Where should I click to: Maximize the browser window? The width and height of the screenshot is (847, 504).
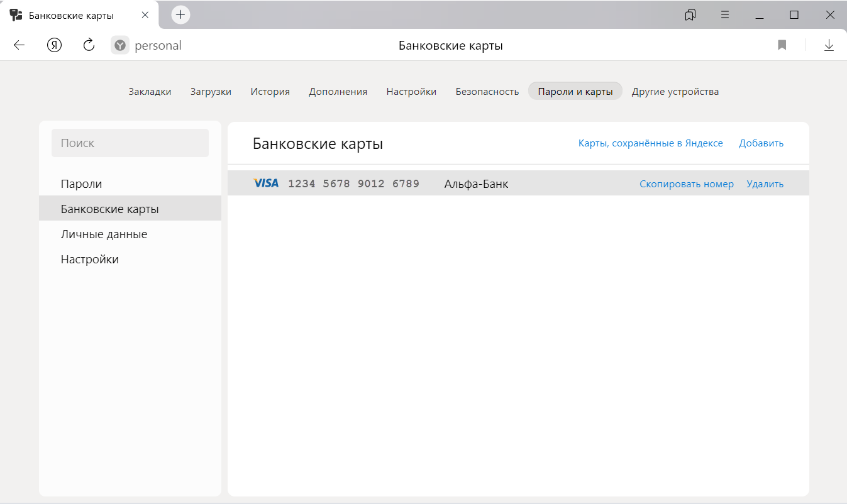tap(794, 14)
